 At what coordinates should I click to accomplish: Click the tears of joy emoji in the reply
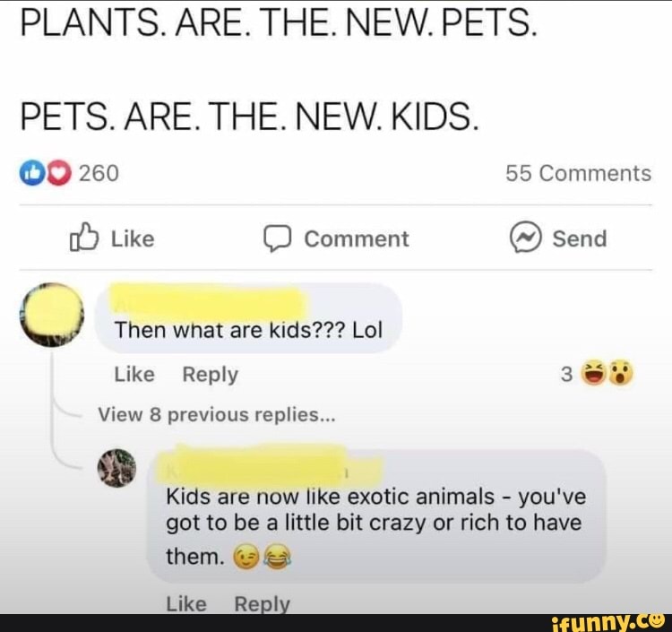(x=277, y=557)
